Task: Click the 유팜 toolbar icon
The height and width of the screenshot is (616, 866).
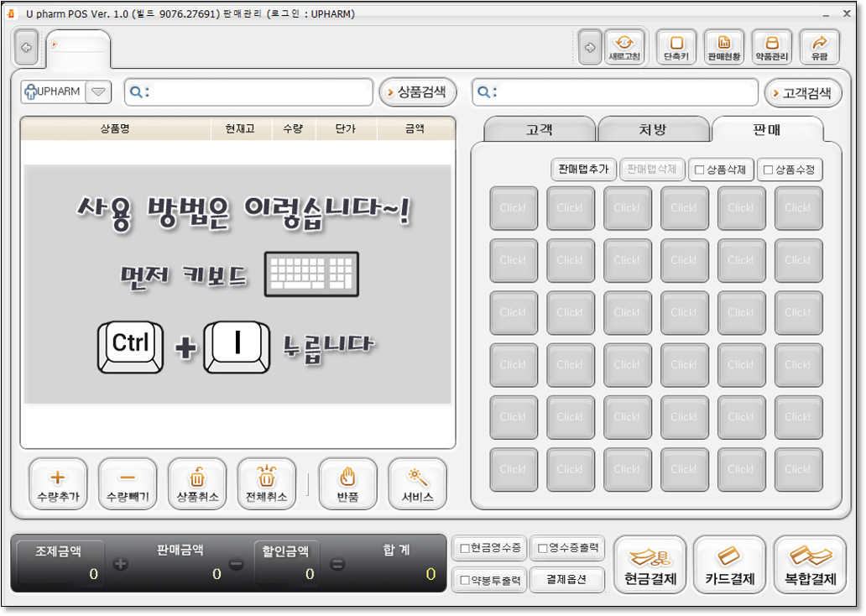Action: 819,48
